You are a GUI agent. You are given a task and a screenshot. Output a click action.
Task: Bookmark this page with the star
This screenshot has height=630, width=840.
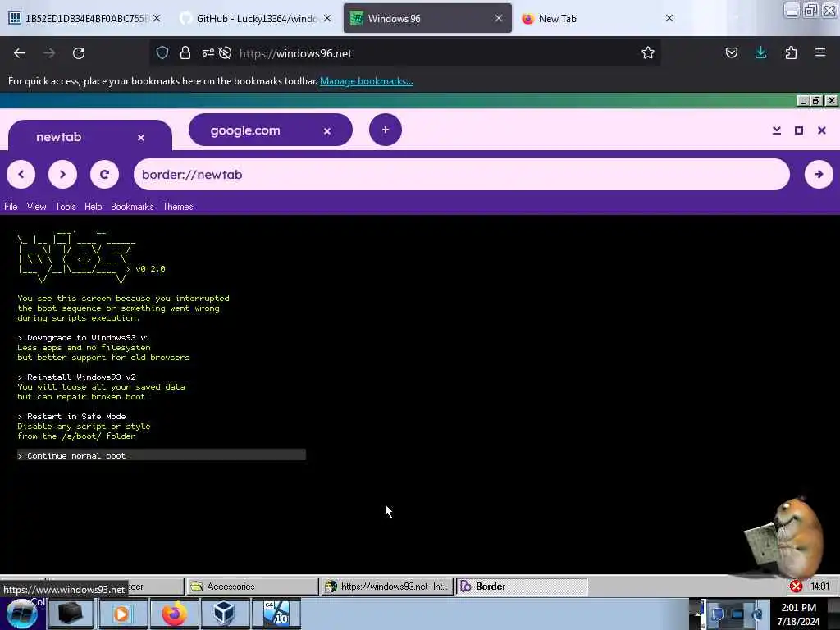[648, 52]
